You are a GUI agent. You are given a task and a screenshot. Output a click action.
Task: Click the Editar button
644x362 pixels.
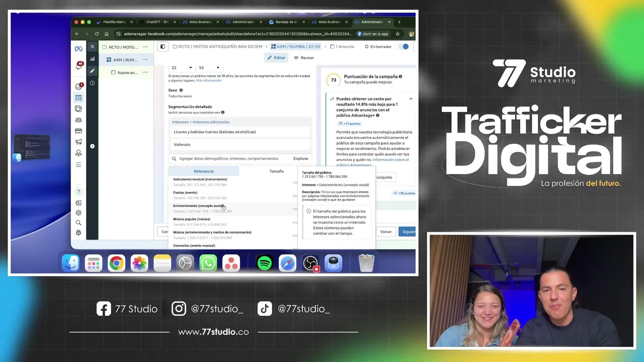click(276, 58)
